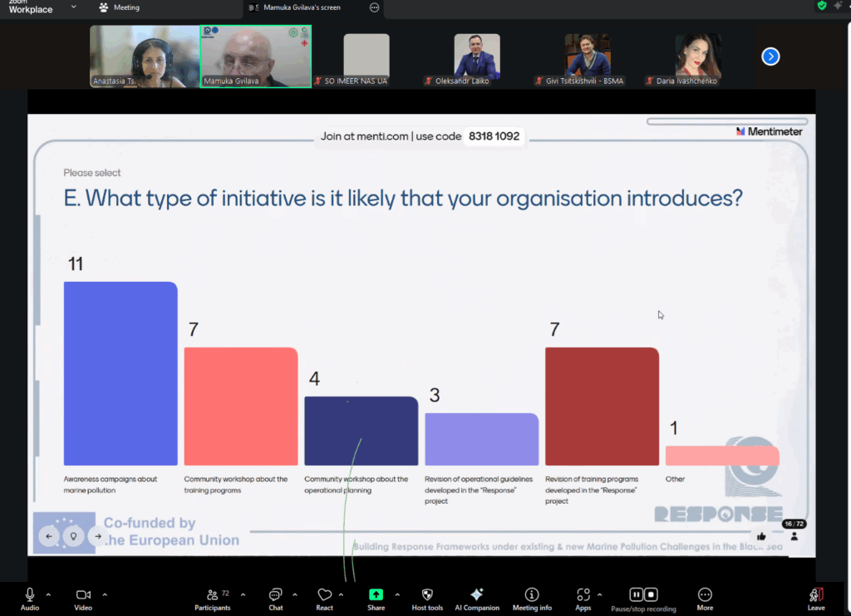This screenshot has height=616, width=851.
Task: Show next participants with blue arrow
Action: coord(770,57)
